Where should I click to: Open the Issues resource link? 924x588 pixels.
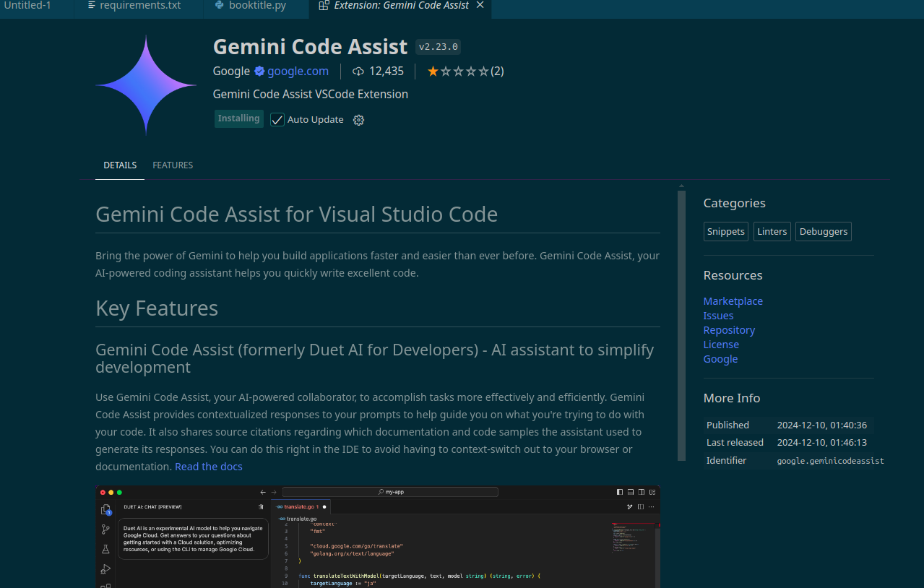pos(717,315)
